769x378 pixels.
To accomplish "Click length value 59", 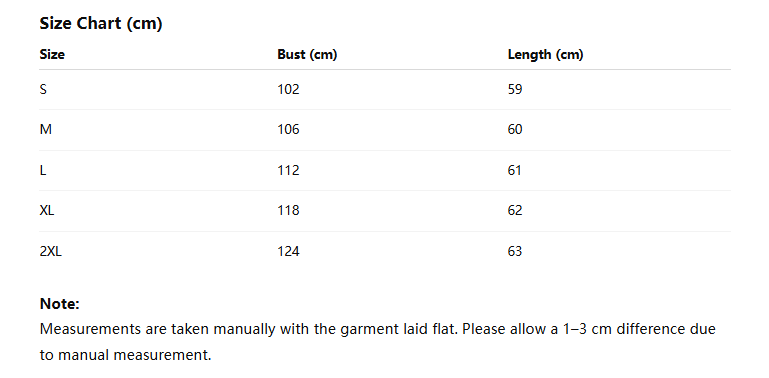I will click(x=515, y=89).
